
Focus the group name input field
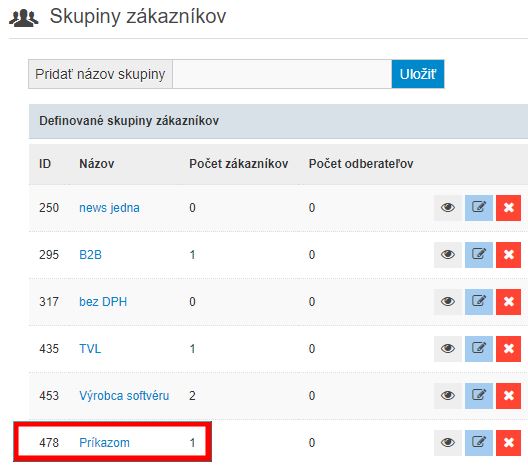point(282,74)
